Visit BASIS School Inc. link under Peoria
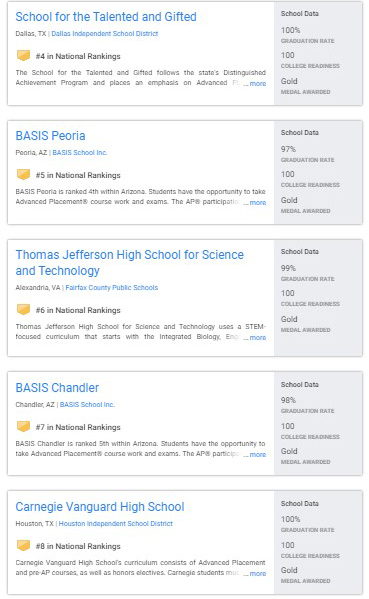The image size is (369, 599). (x=80, y=153)
